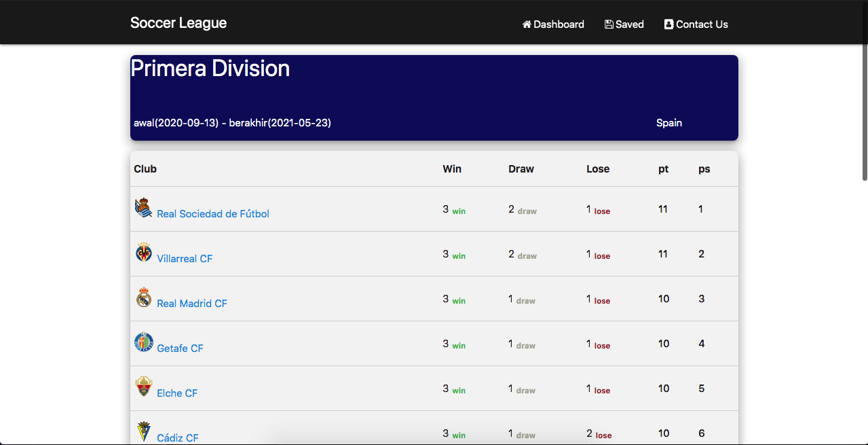Click Real Sociedad's points value 11

click(x=663, y=209)
